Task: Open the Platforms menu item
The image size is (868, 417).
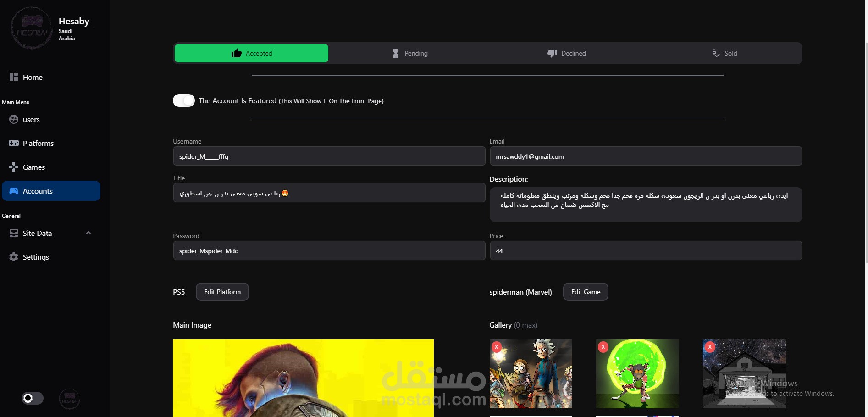Action: [51, 143]
